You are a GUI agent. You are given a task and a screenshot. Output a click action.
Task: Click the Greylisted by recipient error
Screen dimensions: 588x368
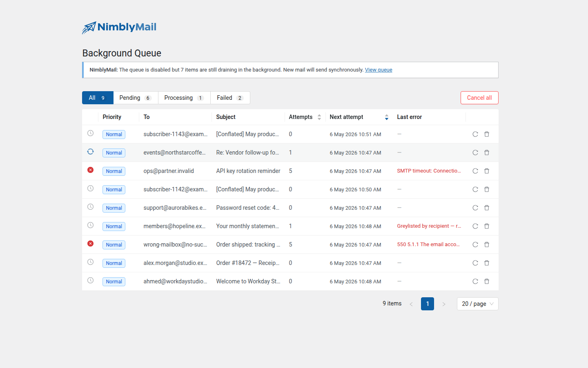(429, 226)
